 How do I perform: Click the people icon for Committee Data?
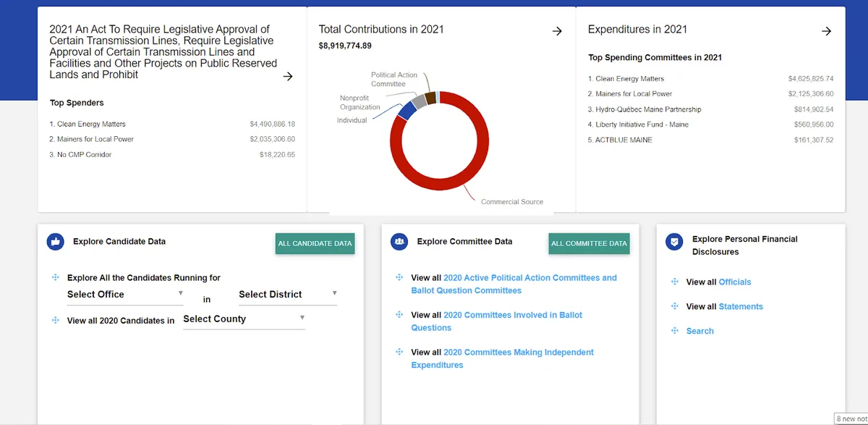399,242
